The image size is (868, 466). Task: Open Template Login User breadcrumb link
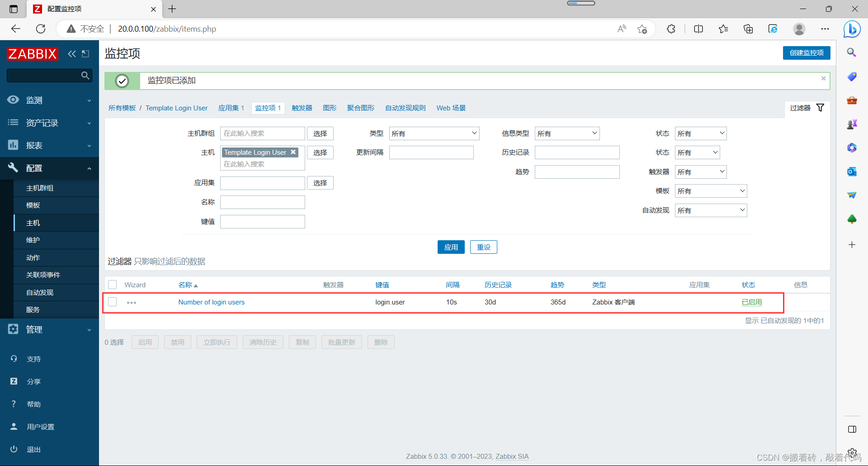[x=176, y=108]
